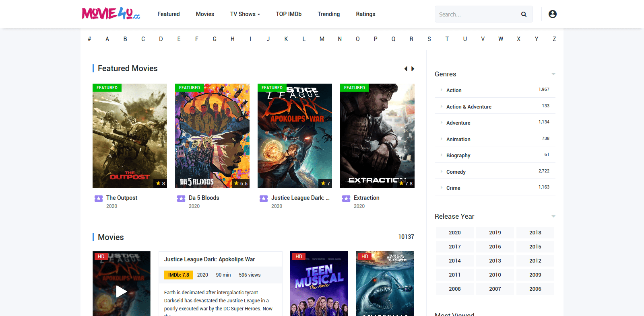Screen dimensions: 644x316
Task: Click star icon beside Justice League Dark title
Action: coord(264,198)
